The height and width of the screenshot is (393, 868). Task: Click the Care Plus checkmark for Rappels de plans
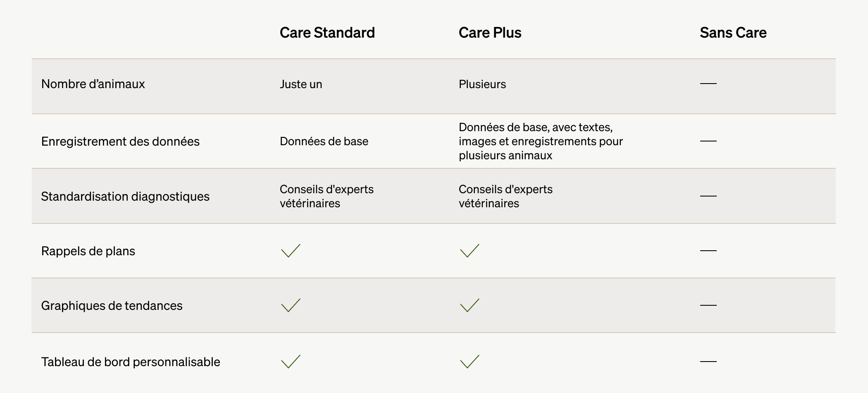click(x=470, y=251)
